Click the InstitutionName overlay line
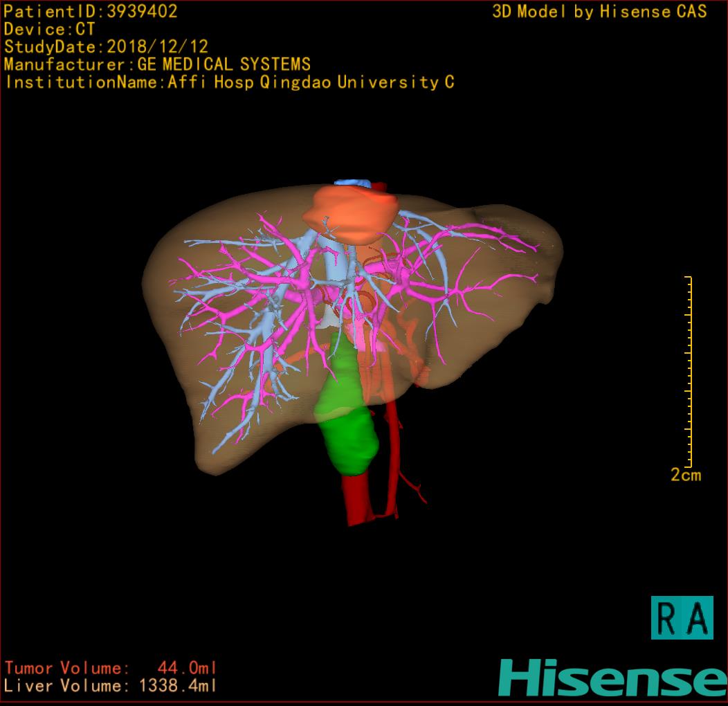The height and width of the screenshot is (706, 728). [229, 82]
